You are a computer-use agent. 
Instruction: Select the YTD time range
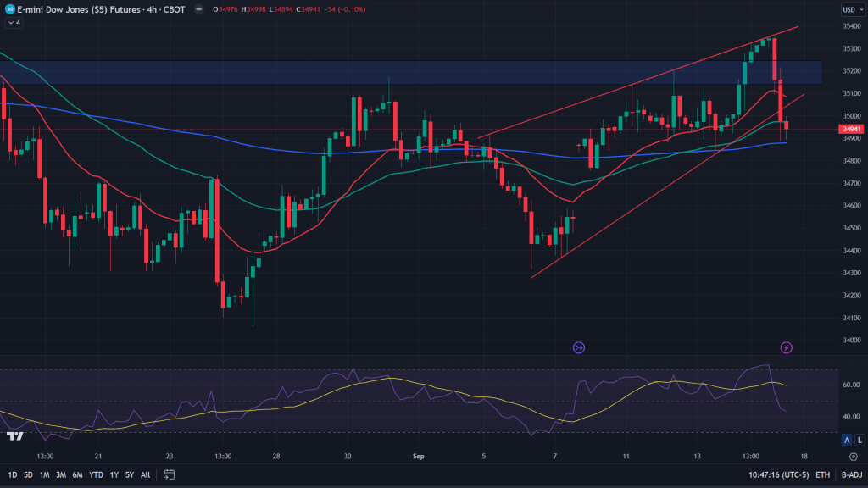tap(96, 474)
